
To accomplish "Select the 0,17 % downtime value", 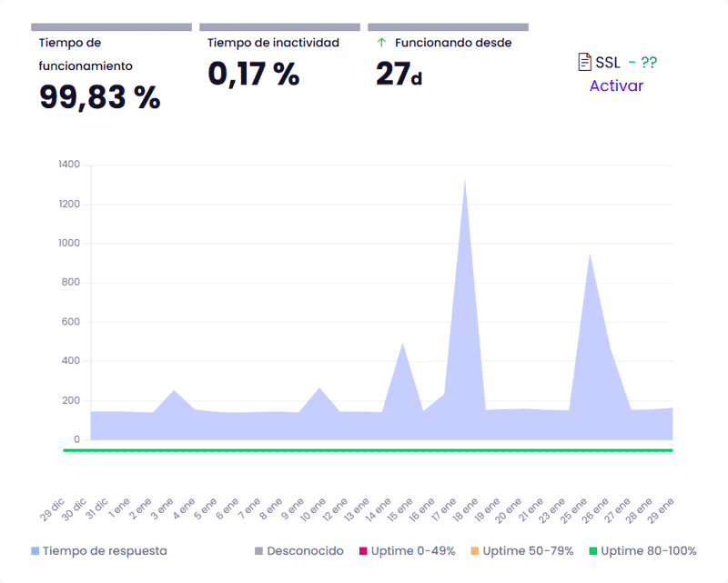I will (253, 74).
